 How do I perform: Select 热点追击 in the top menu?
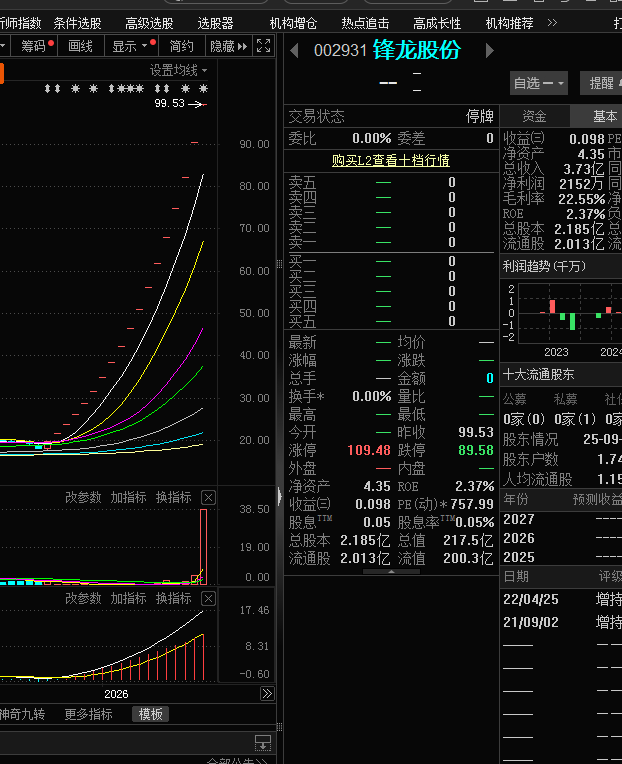(x=365, y=23)
